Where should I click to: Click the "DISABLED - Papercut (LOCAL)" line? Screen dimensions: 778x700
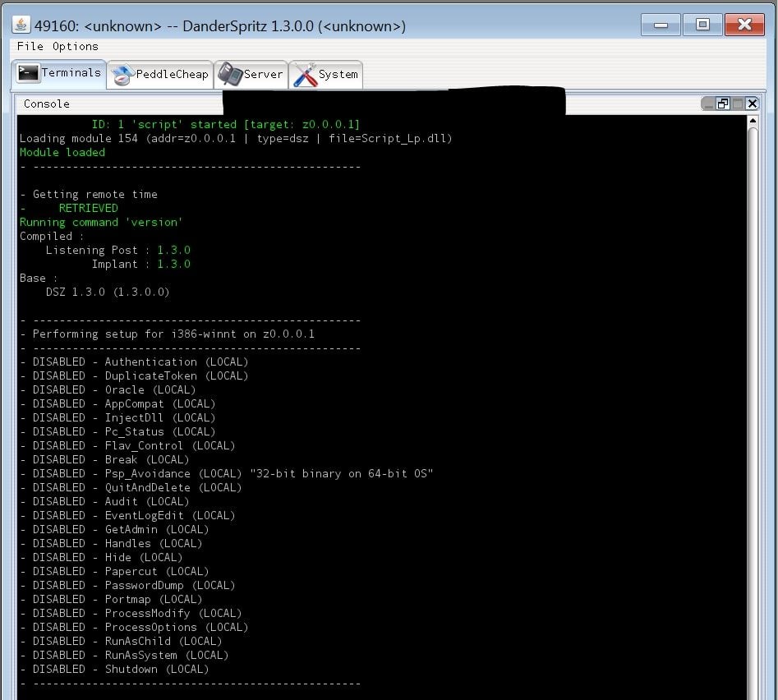(115, 571)
